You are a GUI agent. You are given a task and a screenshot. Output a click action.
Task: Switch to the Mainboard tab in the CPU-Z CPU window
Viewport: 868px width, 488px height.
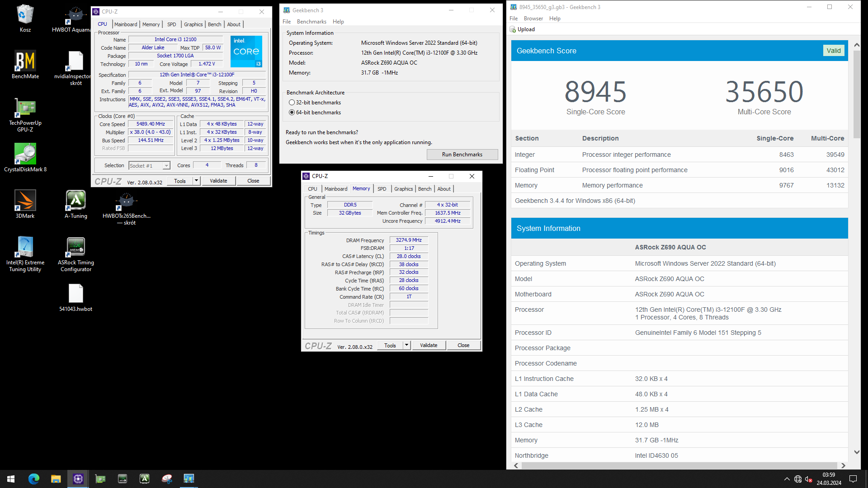click(x=126, y=24)
